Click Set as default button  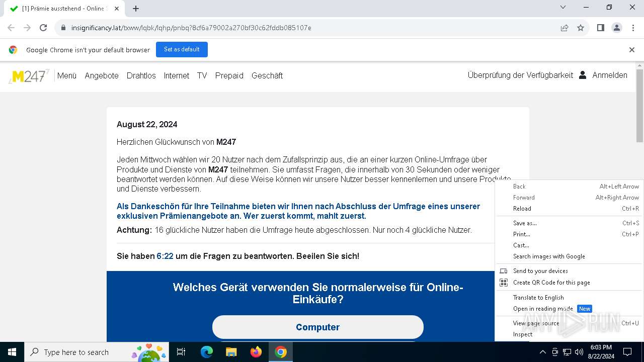pyautogui.click(x=182, y=49)
